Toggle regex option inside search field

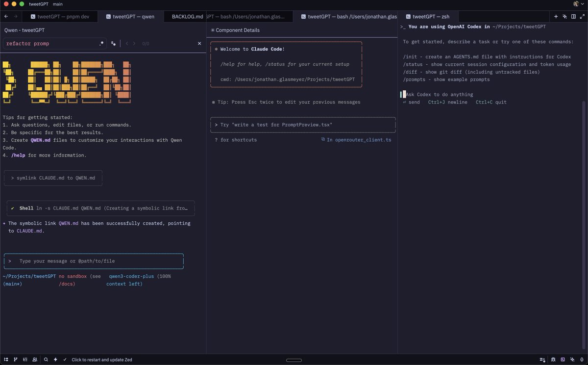coord(102,44)
